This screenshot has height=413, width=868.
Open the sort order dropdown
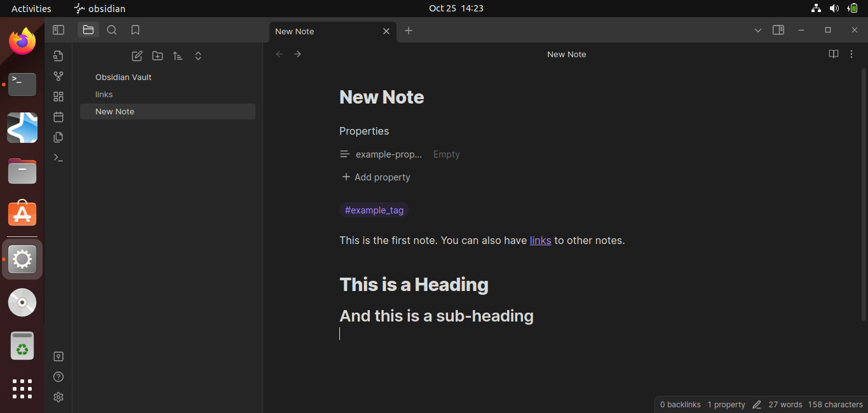click(178, 56)
